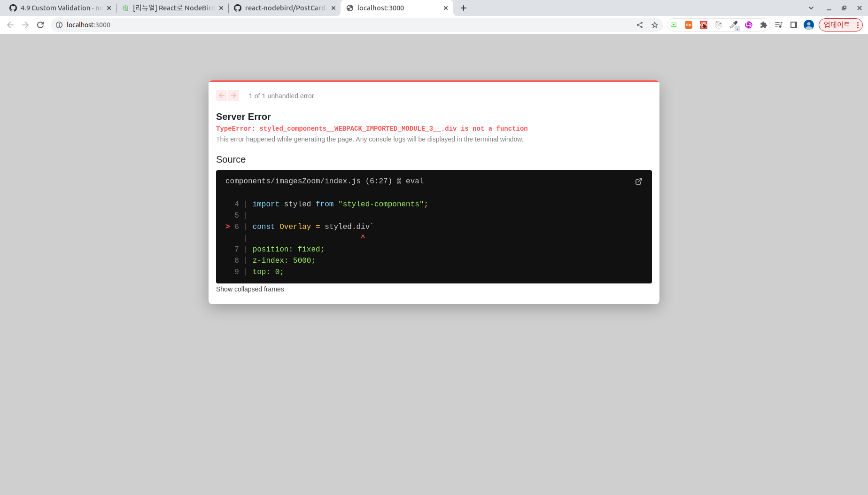This screenshot has height=495, width=868.
Task: Open gray circular target extension icon
Action: click(x=719, y=25)
